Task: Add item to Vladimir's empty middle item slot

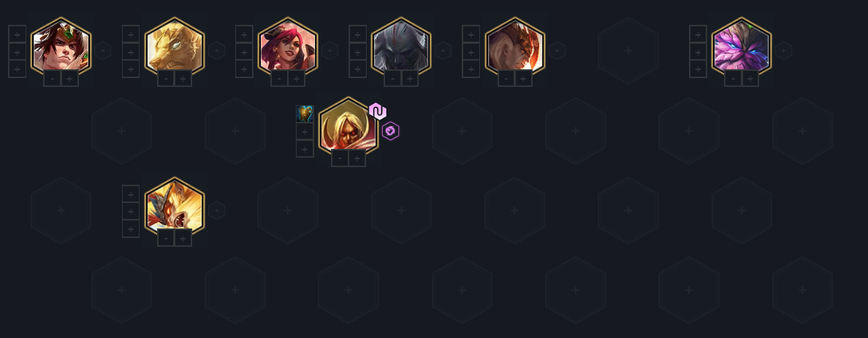Action: pos(305,131)
